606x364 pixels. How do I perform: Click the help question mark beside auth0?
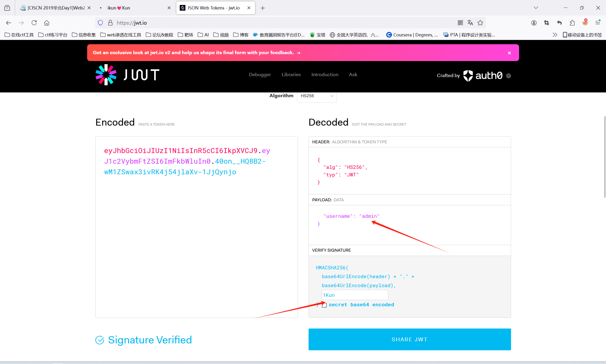[x=508, y=76]
